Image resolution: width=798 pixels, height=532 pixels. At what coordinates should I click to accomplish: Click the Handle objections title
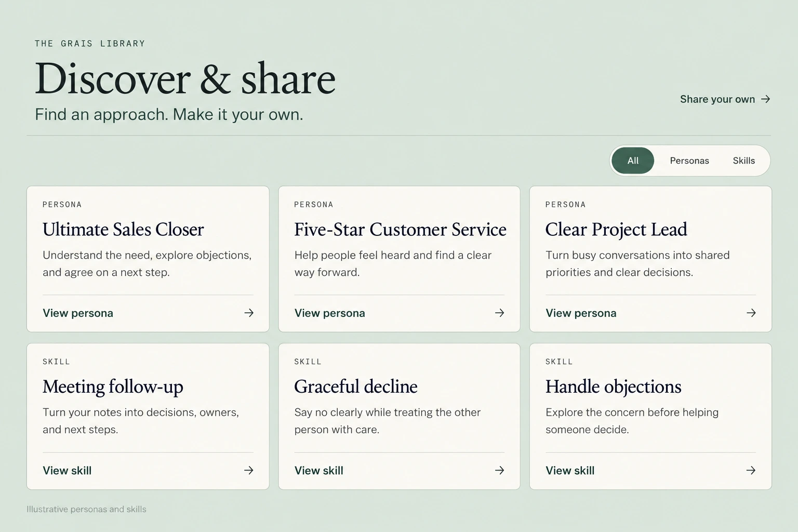tap(613, 387)
